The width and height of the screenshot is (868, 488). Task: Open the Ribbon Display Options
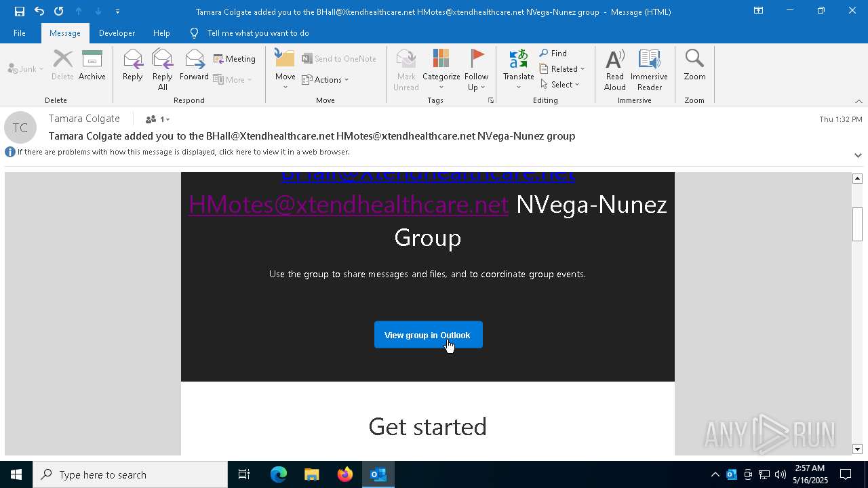[x=758, y=11]
